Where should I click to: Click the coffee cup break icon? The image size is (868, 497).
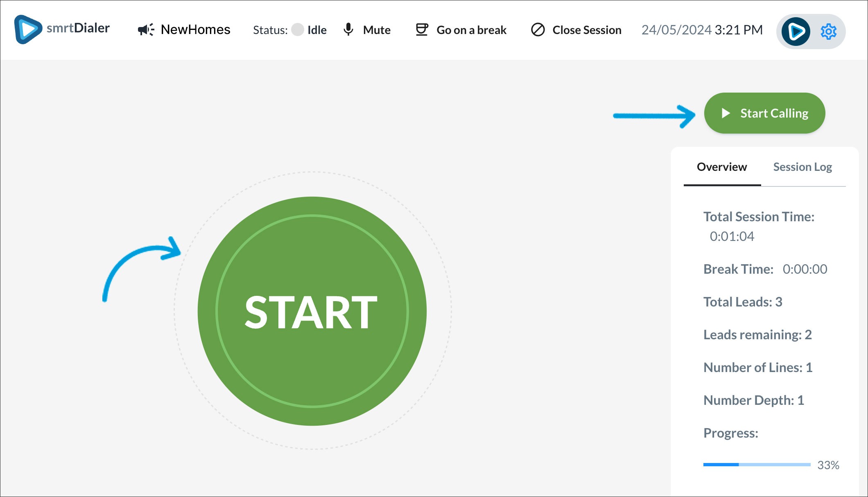(422, 30)
